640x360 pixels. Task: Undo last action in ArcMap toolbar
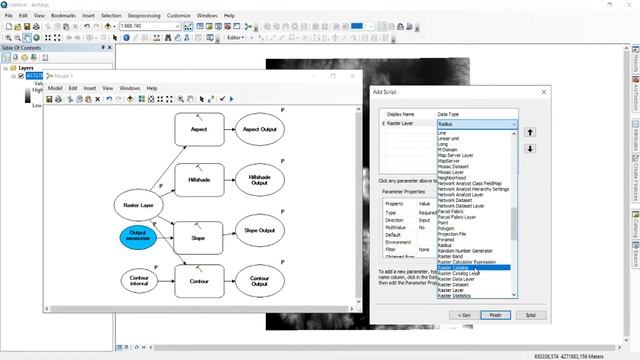tap(87, 27)
